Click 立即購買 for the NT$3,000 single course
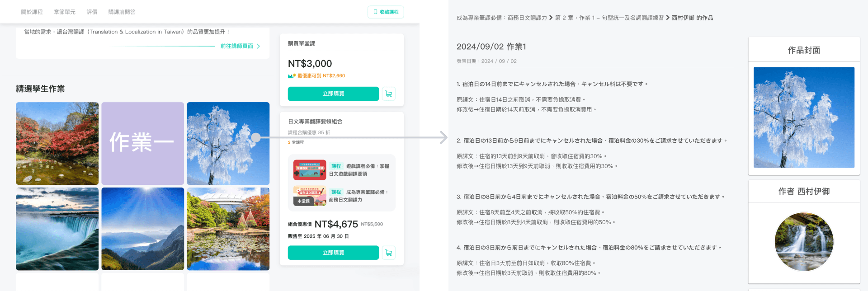Viewport: 868px width, 291px height. pyautogui.click(x=333, y=94)
